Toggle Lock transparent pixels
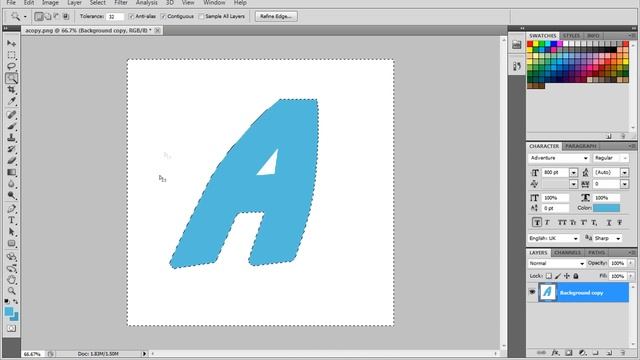 tap(549, 276)
